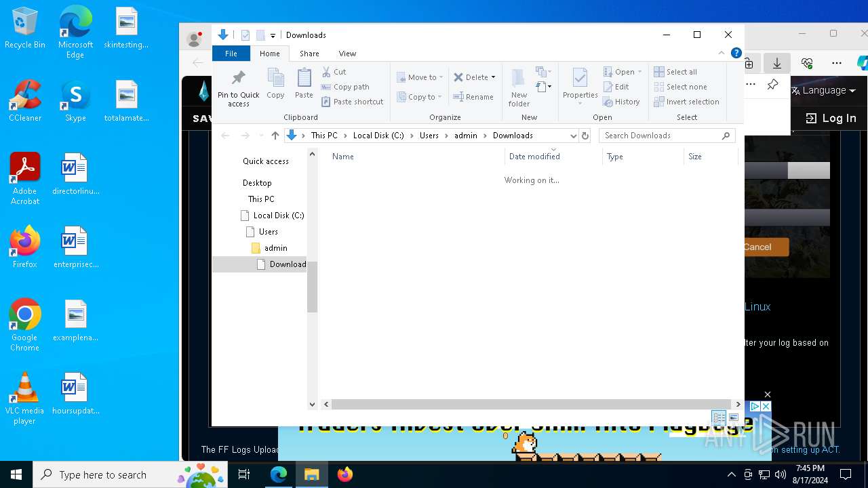This screenshot has width=868, height=488.
Task: Click Pin to Quick access icon
Action: [x=238, y=87]
